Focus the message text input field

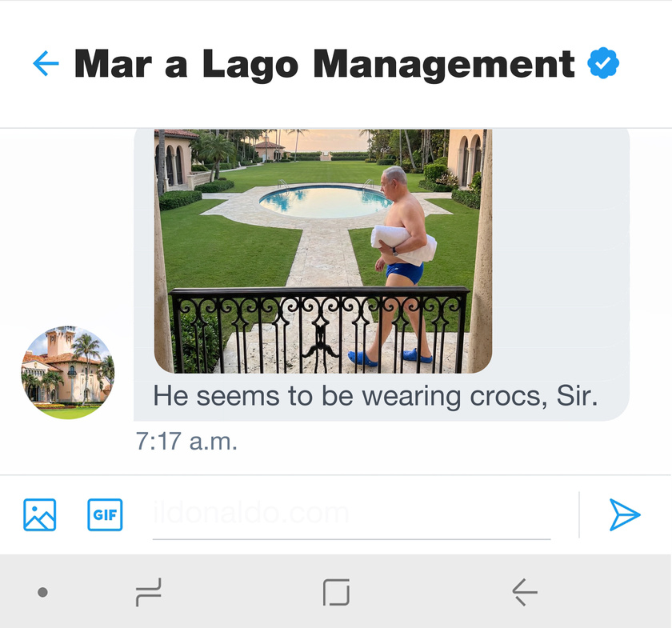[350, 514]
